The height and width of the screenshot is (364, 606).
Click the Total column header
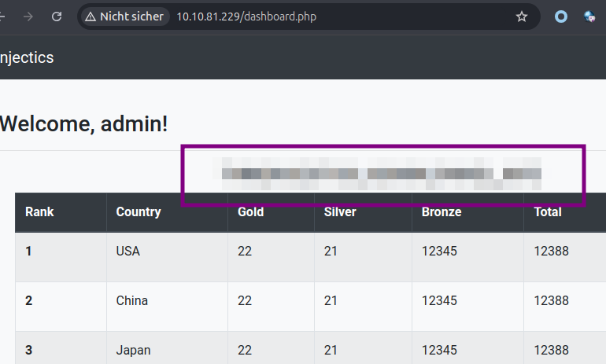(548, 212)
